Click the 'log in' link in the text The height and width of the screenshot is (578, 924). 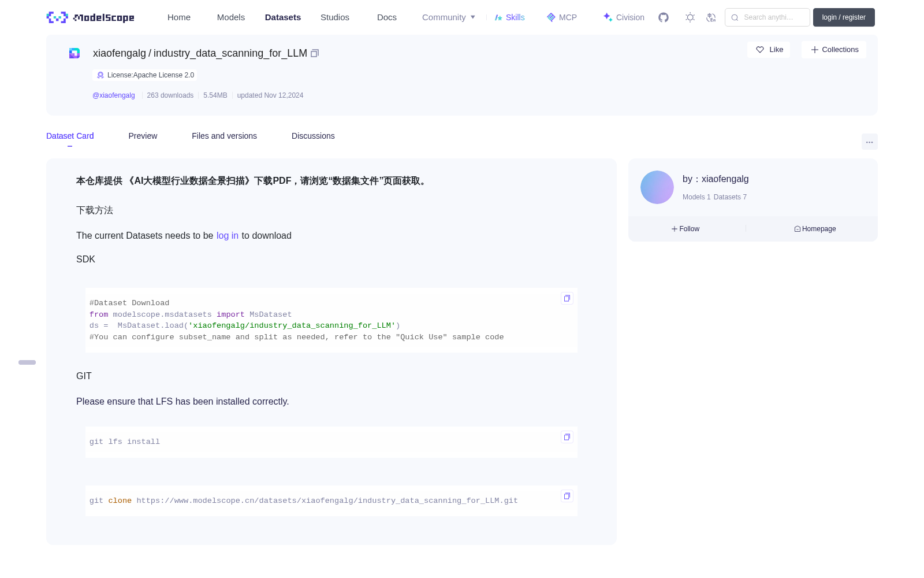coord(228,236)
